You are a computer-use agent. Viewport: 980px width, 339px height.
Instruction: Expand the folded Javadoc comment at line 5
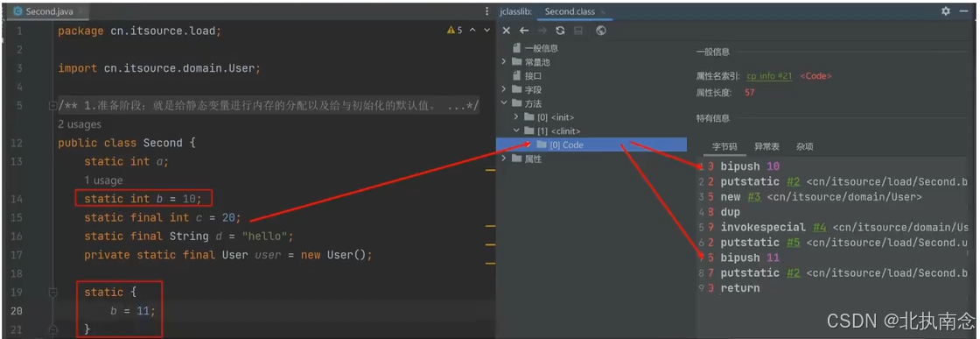[52, 106]
